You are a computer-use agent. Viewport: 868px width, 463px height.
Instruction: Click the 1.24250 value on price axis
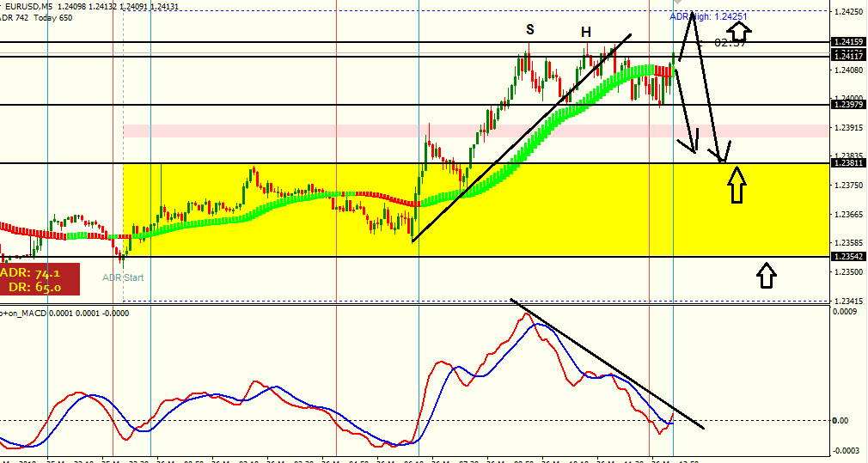(848, 12)
